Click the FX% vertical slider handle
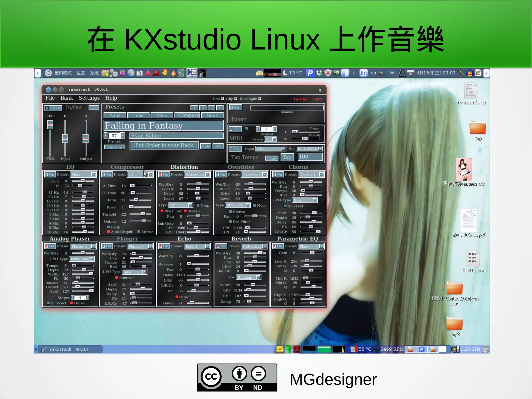 point(50,125)
